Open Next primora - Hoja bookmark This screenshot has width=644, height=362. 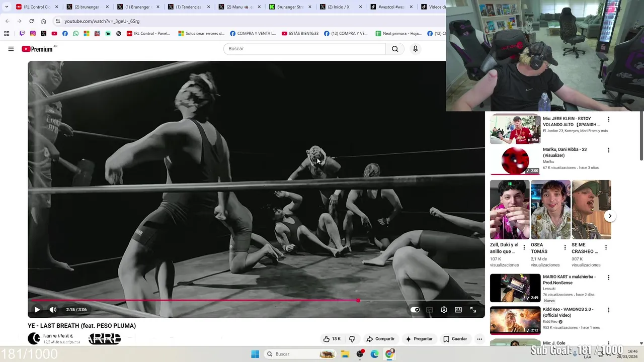(x=398, y=34)
